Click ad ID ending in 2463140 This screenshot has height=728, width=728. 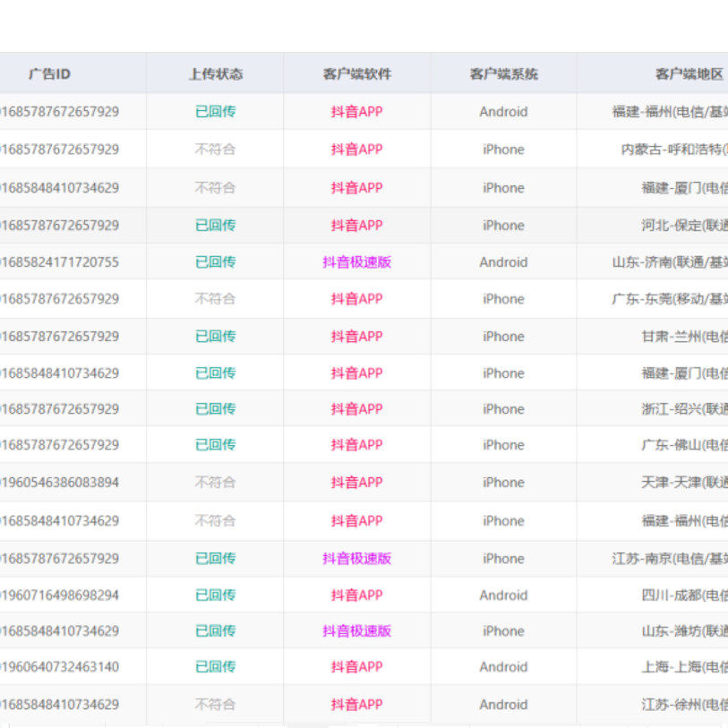59,667
